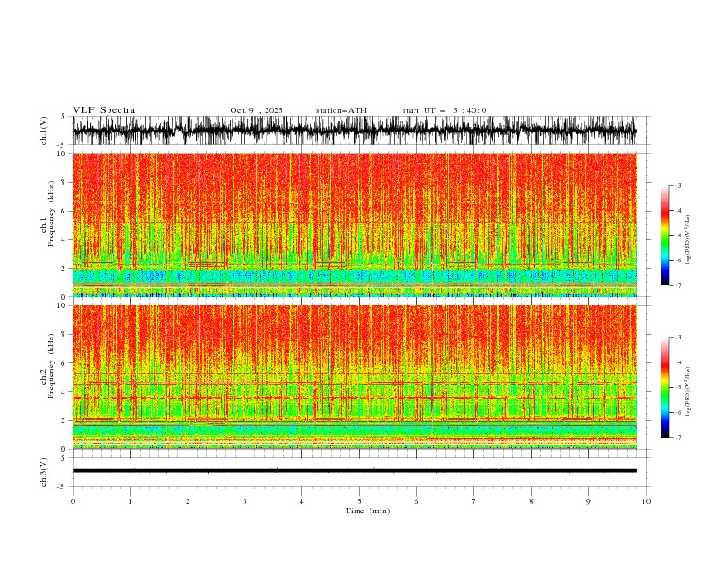Click the time axis tick label "10"
This screenshot has height=563, width=728.
pyautogui.click(x=646, y=501)
